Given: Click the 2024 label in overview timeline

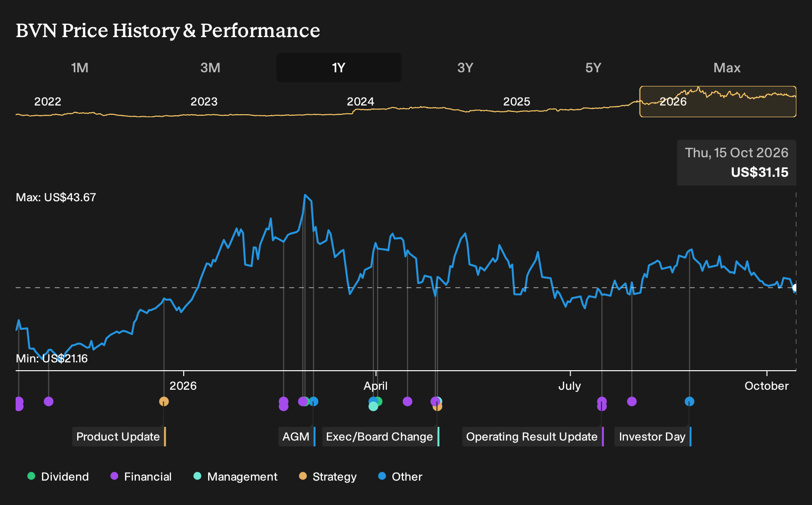Looking at the screenshot, I should tap(360, 102).
